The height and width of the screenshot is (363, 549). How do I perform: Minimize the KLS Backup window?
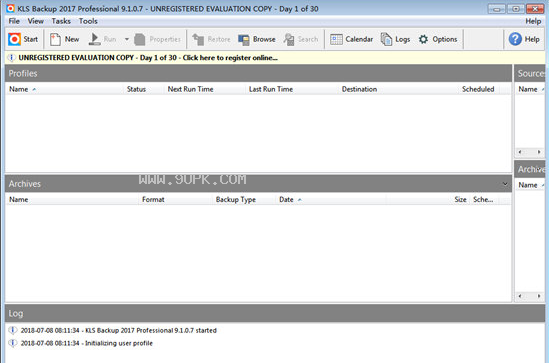click(x=496, y=8)
